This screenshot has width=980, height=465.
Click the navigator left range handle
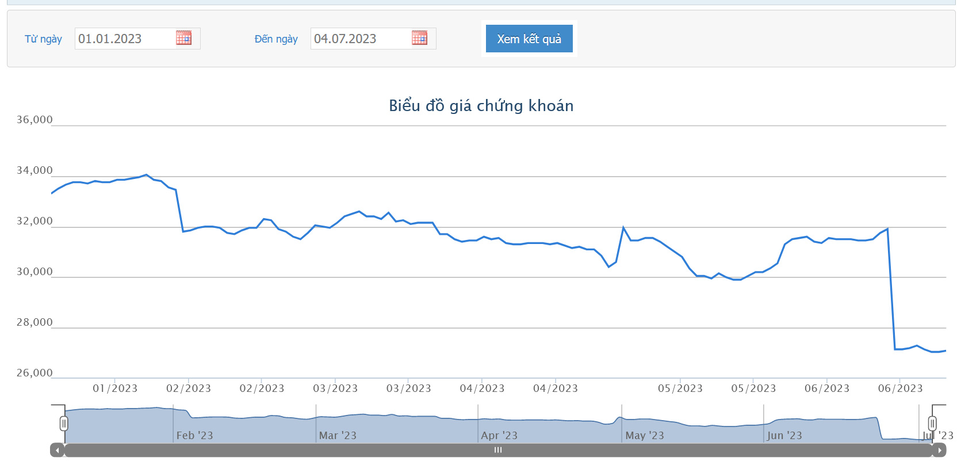tap(64, 424)
